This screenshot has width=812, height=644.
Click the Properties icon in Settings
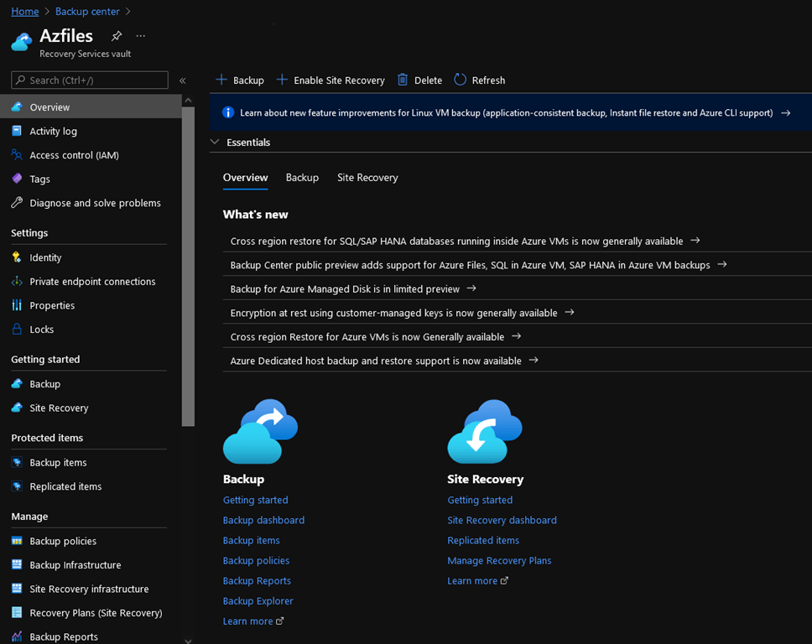coord(17,305)
